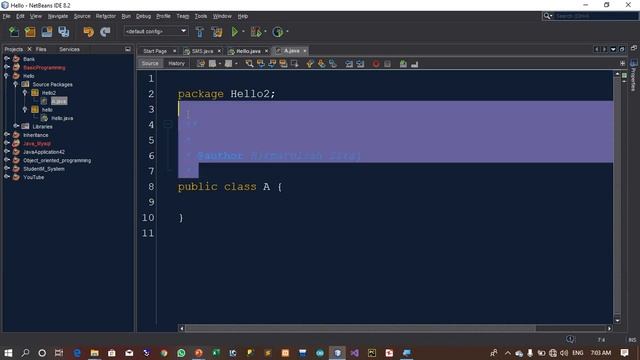Open the default config dropdown

point(183,31)
